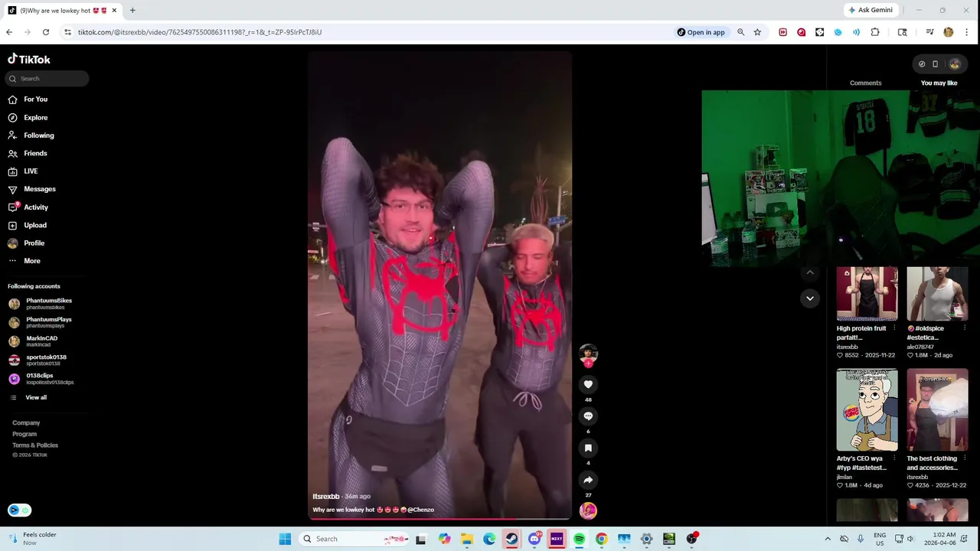980x551 pixels.
Task: Expand the Company footer section
Action: (x=26, y=422)
